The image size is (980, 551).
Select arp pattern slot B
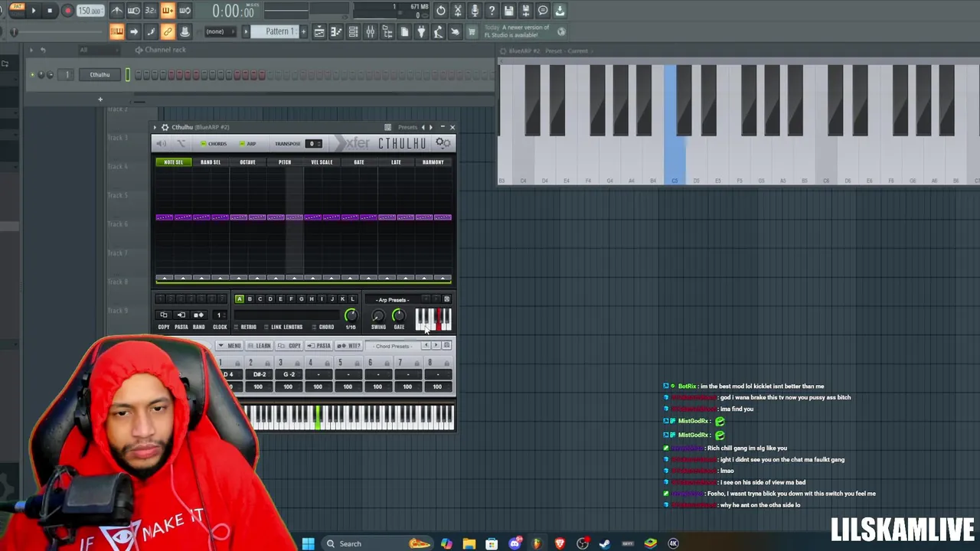click(250, 299)
